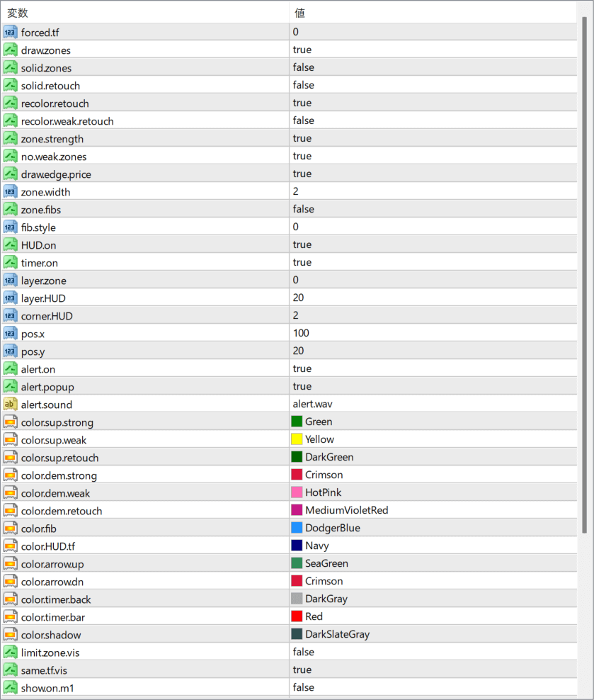Click the color icon beside color.sup.strong

point(10,422)
